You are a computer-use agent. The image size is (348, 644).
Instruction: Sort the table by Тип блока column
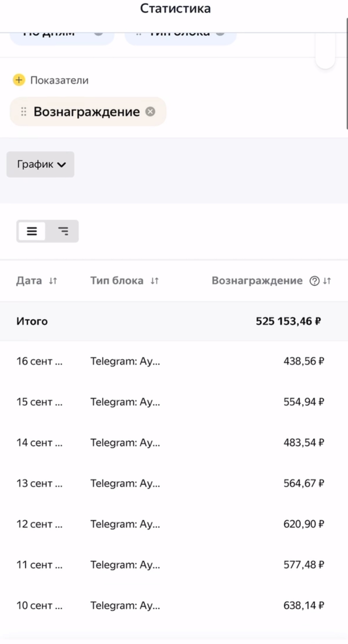click(155, 281)
